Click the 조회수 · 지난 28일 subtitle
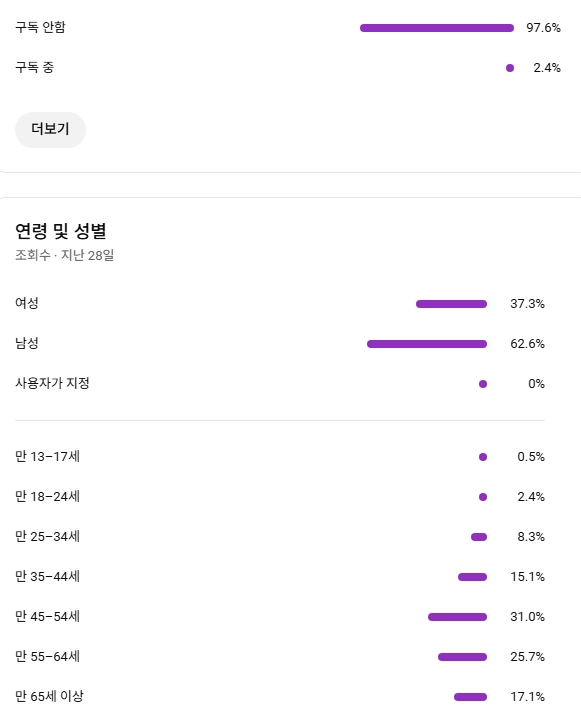581x725 pixels. coord(65,255)
